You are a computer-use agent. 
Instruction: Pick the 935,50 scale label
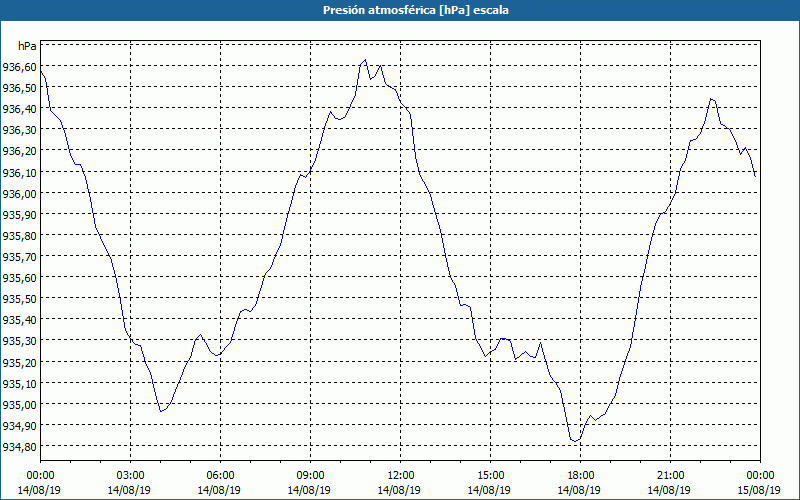(19, 298)
